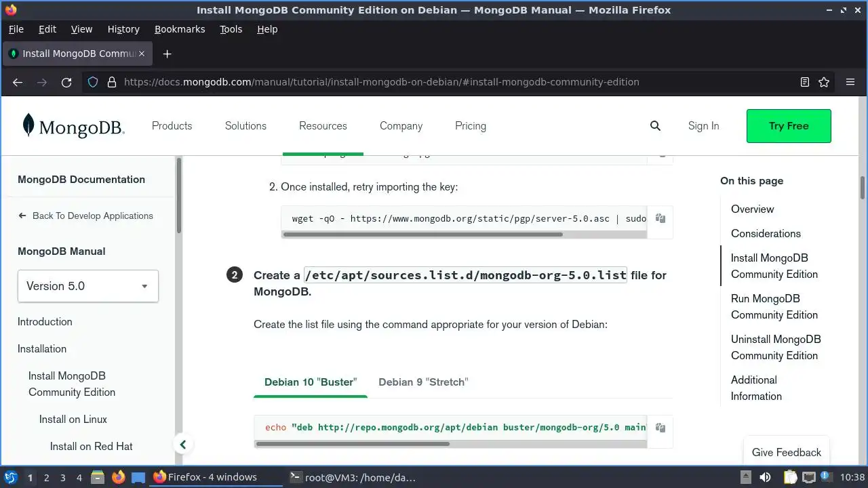
Task: Launch file manager from the taskbar
Action: tap(98, 477)
